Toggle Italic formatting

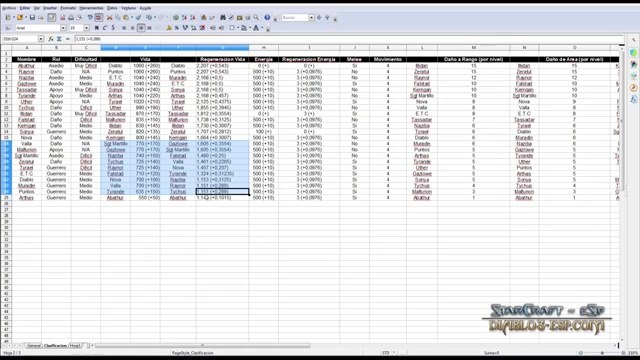point(105,28)
